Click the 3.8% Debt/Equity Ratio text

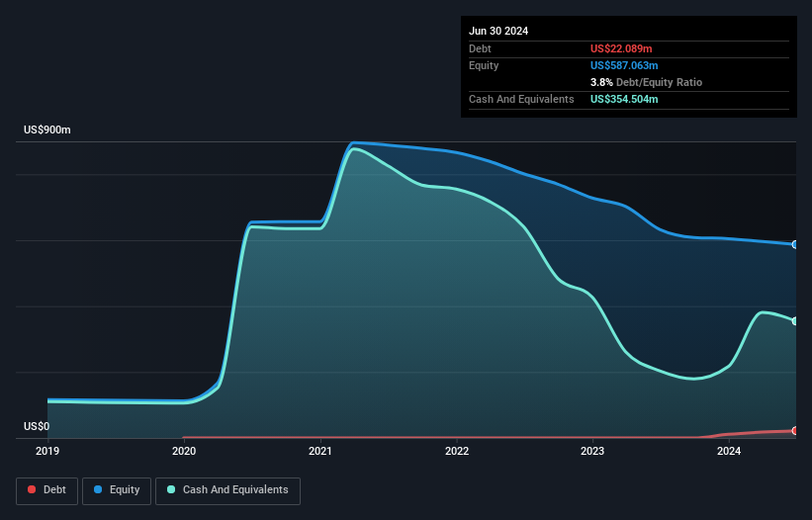(646, 82)
